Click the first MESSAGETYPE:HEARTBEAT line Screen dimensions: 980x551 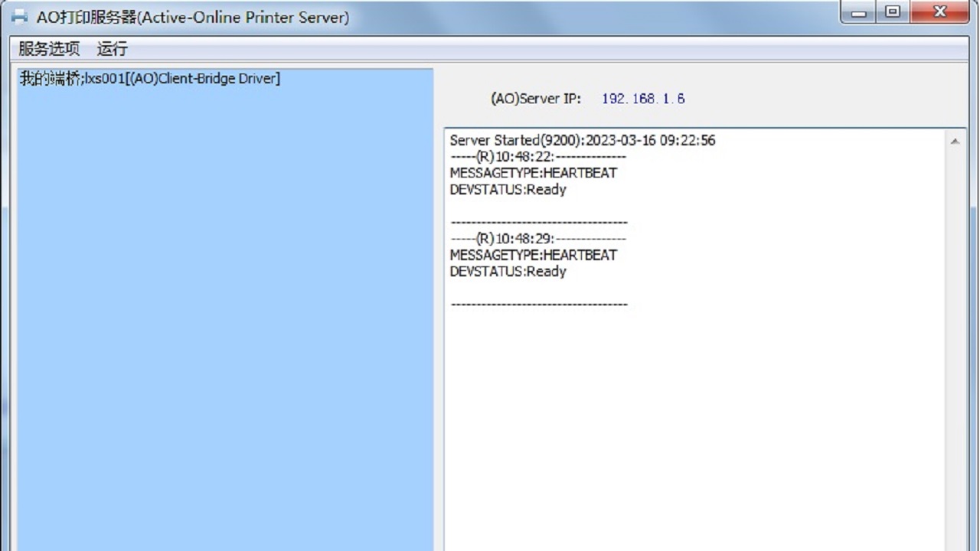533,173
